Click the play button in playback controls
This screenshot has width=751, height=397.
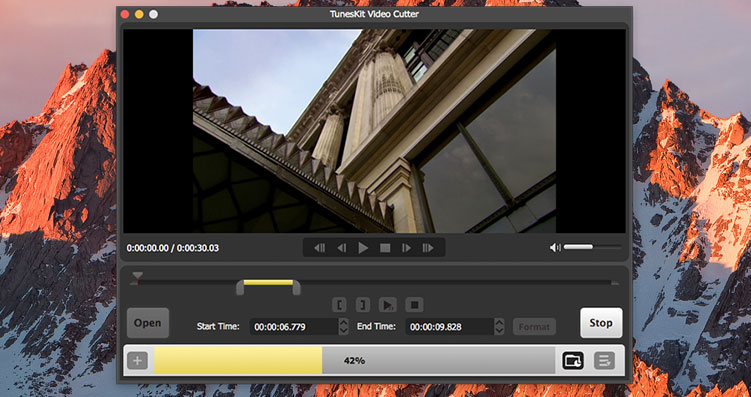pos(363,248)
